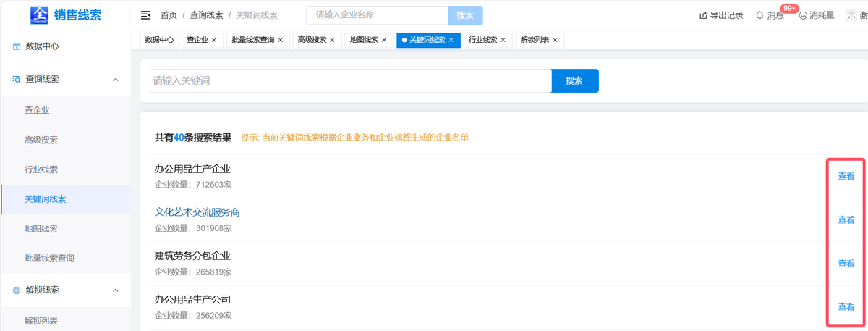Screen dimensions: 868x331
Task: Click 查看 for 办公用品生产企业
Action: pos(846,176)
